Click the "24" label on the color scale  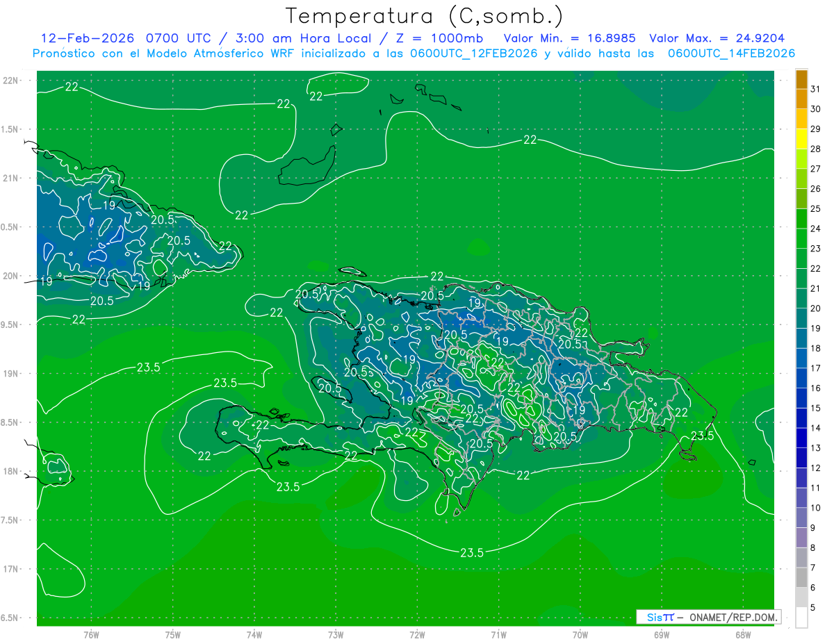click(x=816, y=229)
